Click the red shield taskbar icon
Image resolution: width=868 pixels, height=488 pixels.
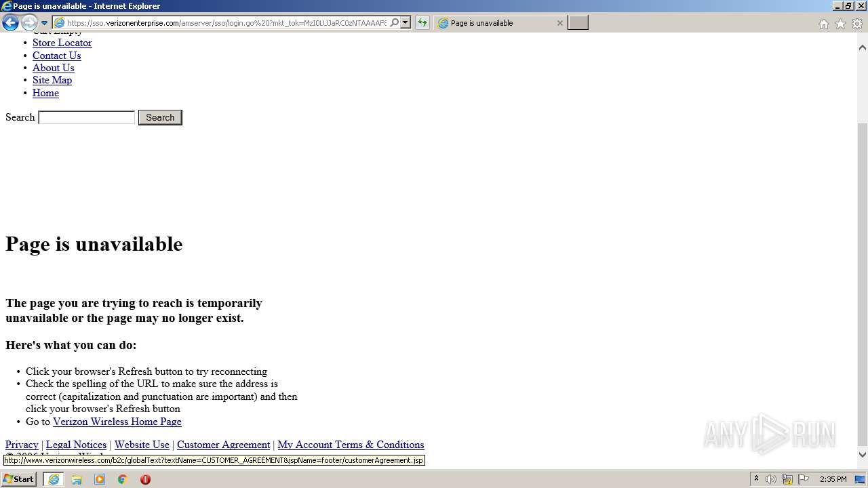(x=145, y=479)
